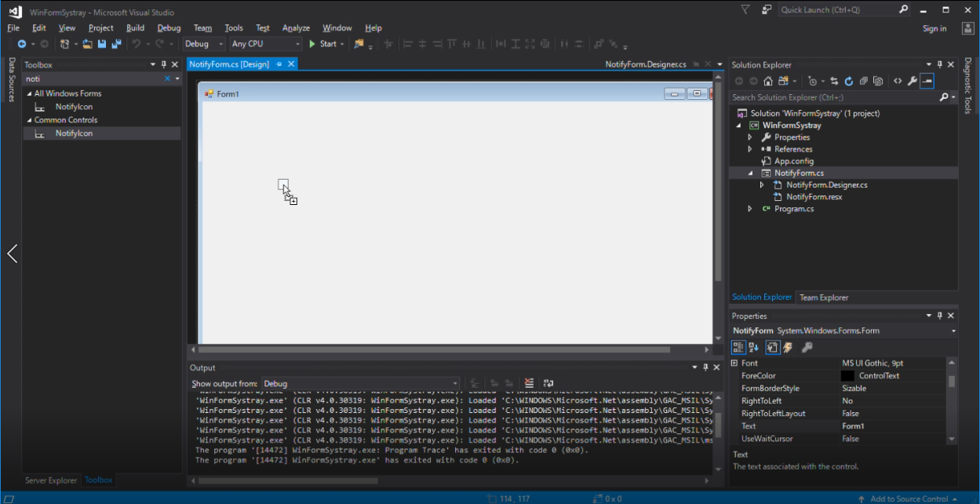
Task: Open Data Sources side tab
Action: (12, 79)
